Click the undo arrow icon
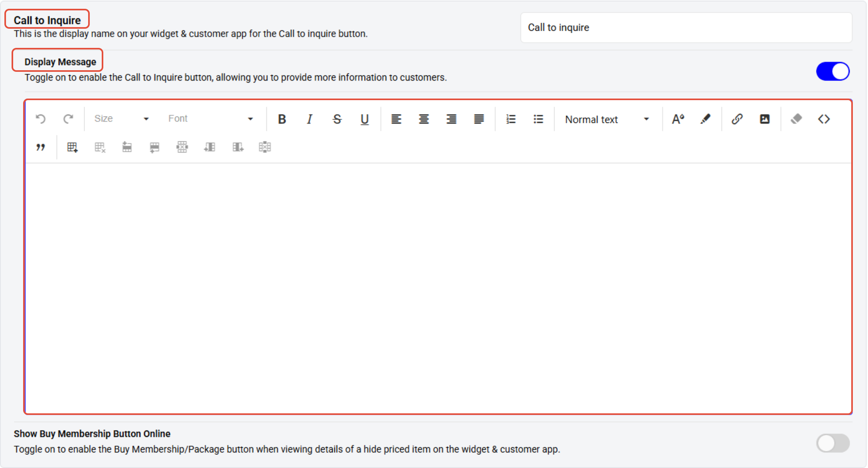 pos(41,119)
